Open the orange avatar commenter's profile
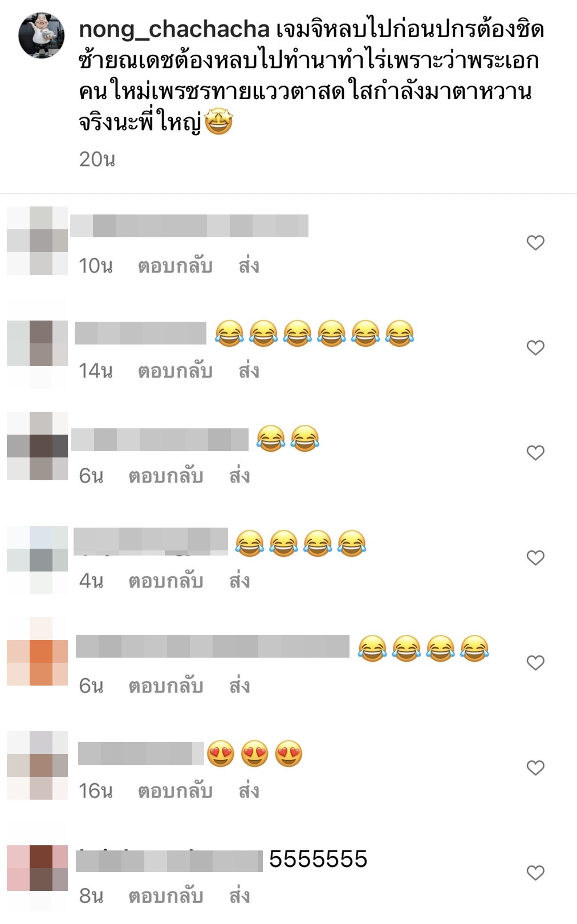Viewport: 577px width, 924px height. 38,651
